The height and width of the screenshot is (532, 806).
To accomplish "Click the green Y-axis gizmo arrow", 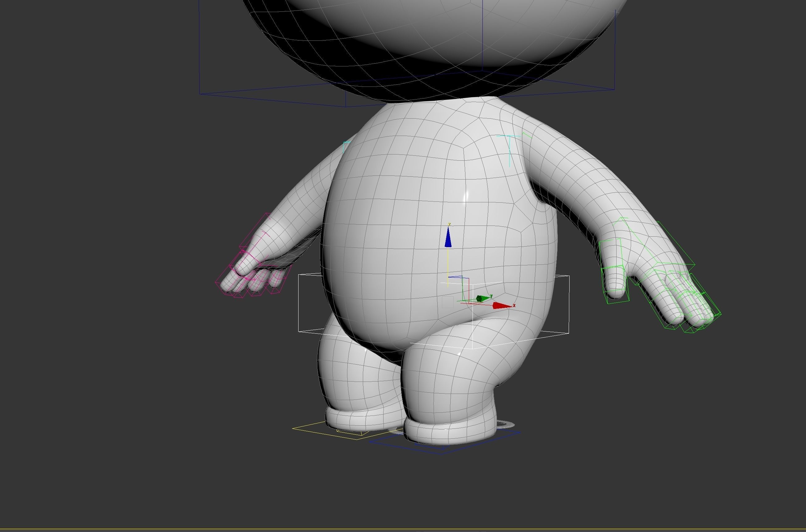I will [483, 298].
